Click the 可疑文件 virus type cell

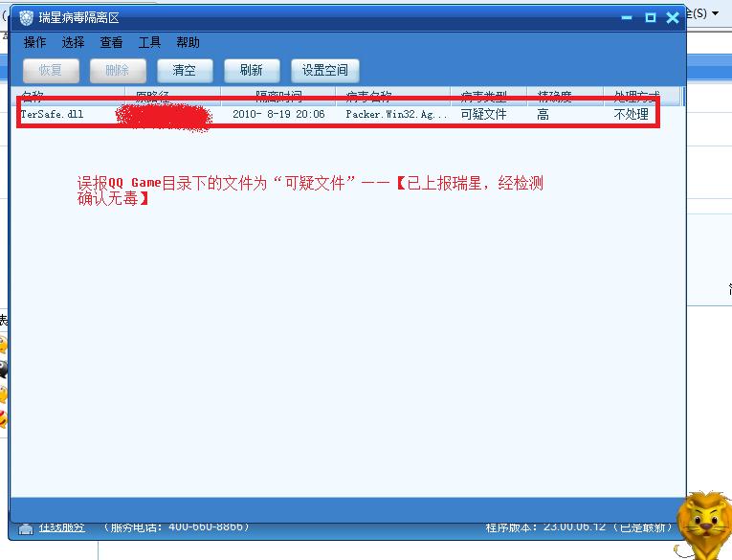point(483,114)
